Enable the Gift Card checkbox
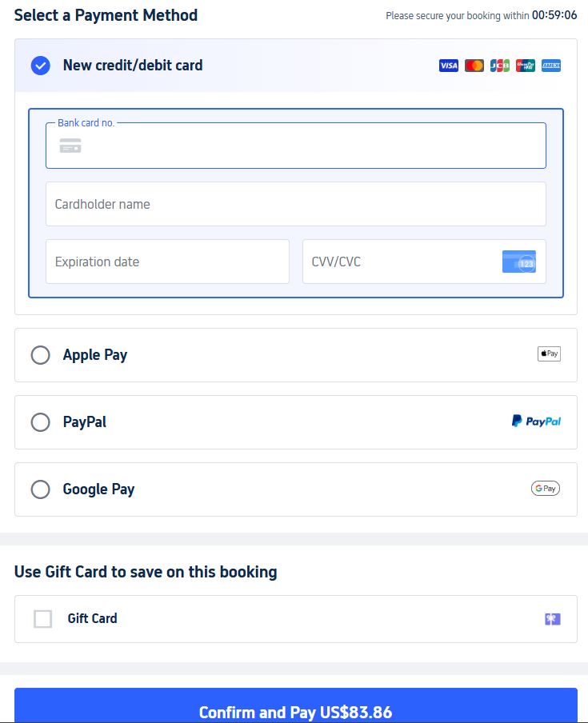Image resolution: width=588 pixels, height=723 pixels. click(42, 618)
